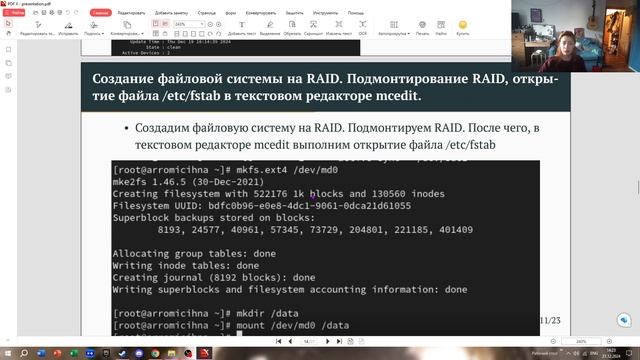Open the Инструменты tab
Image resolution: width=640 pixels, height=360 pixels.
325,13
